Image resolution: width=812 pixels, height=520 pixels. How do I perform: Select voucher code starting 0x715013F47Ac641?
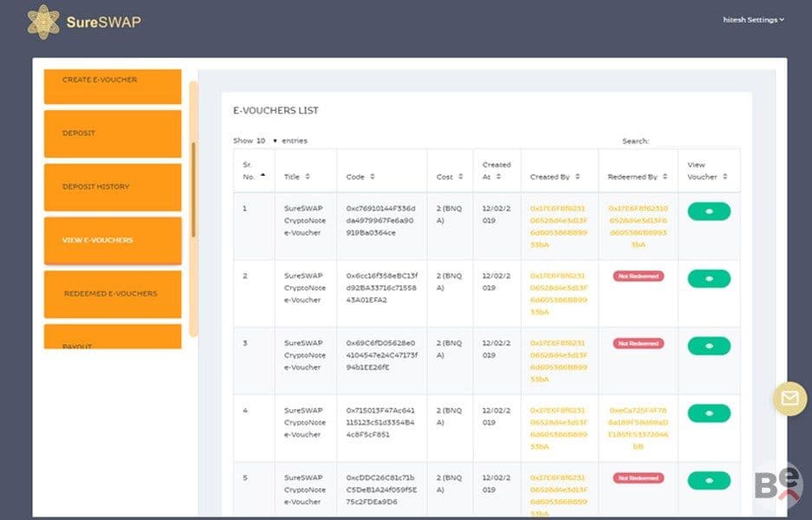[380, 423]
